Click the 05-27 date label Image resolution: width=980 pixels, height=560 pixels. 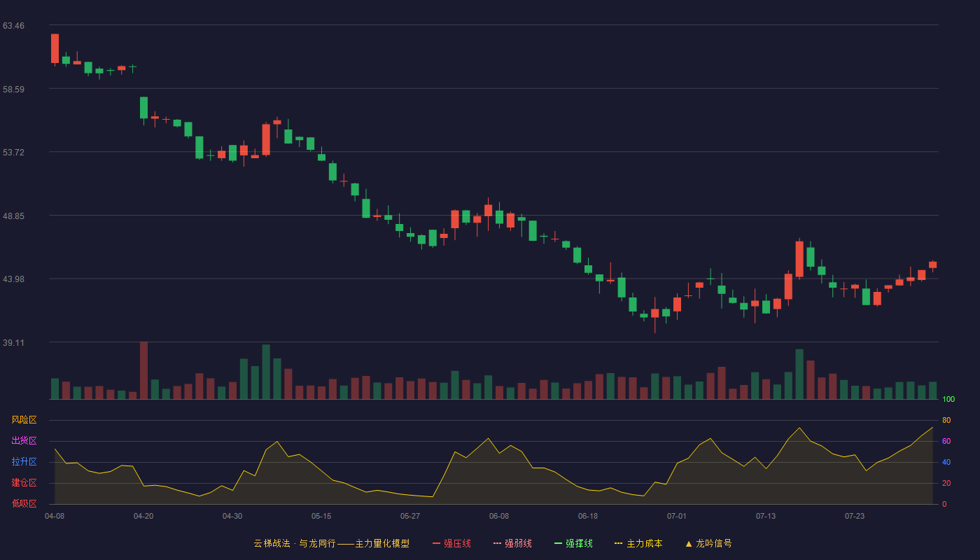[x=410, y=516]
